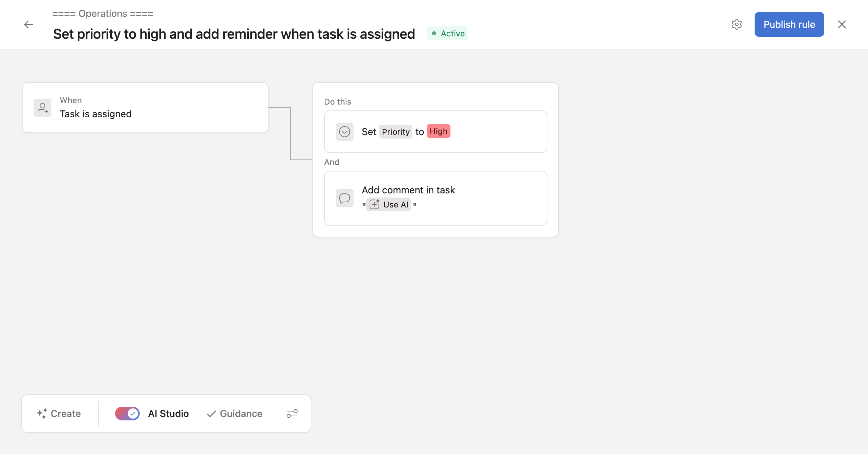The image size is (868, 454).
Task: Close the rule editor
Action: click(842, 24)
